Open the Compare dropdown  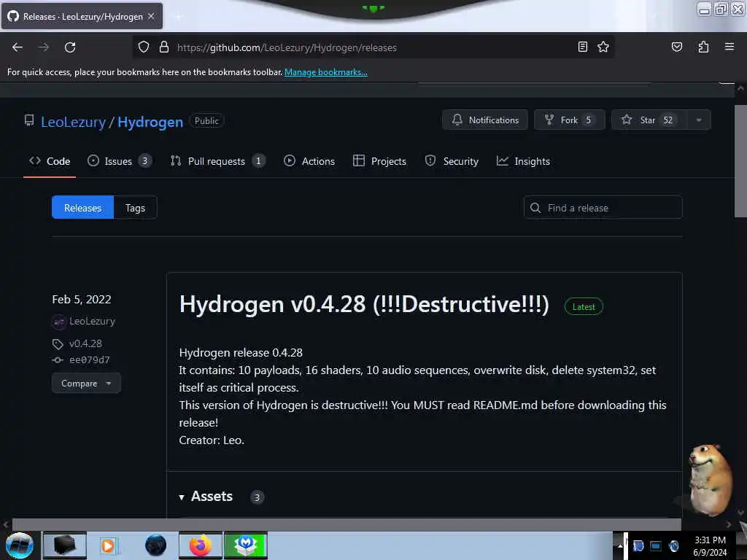point(86,384)
